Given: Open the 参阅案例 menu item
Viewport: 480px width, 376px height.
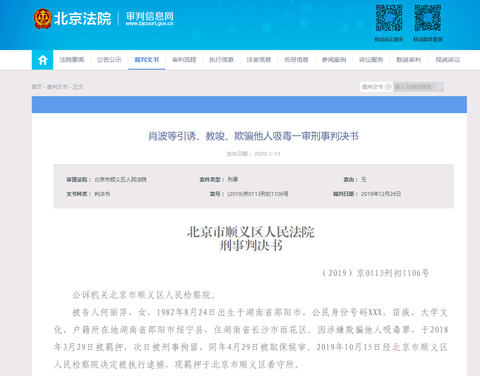Looking at the screenshot, I should coord(334,60).
